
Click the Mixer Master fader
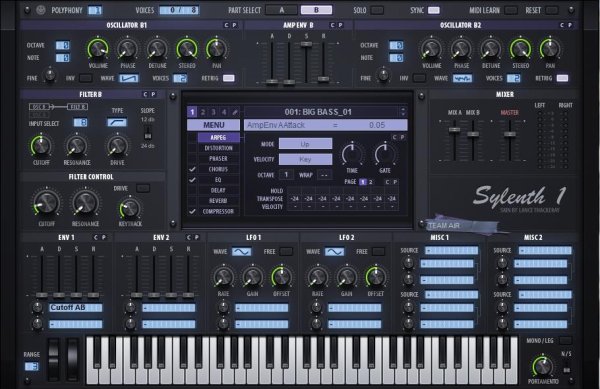click(x=510, y=134)
